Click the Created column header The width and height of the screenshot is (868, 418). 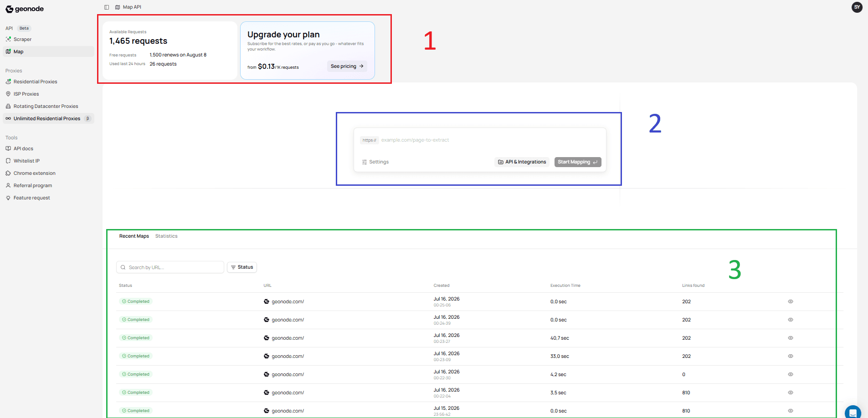point(442,285)
